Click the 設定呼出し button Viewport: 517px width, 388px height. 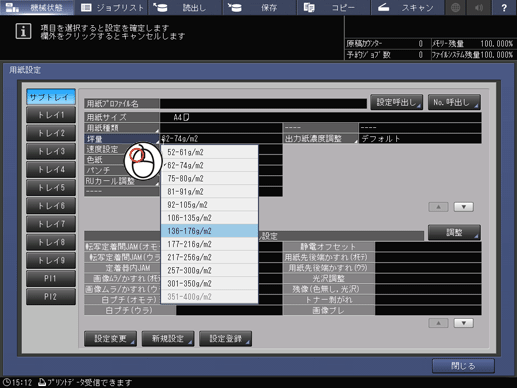point(397,102)
